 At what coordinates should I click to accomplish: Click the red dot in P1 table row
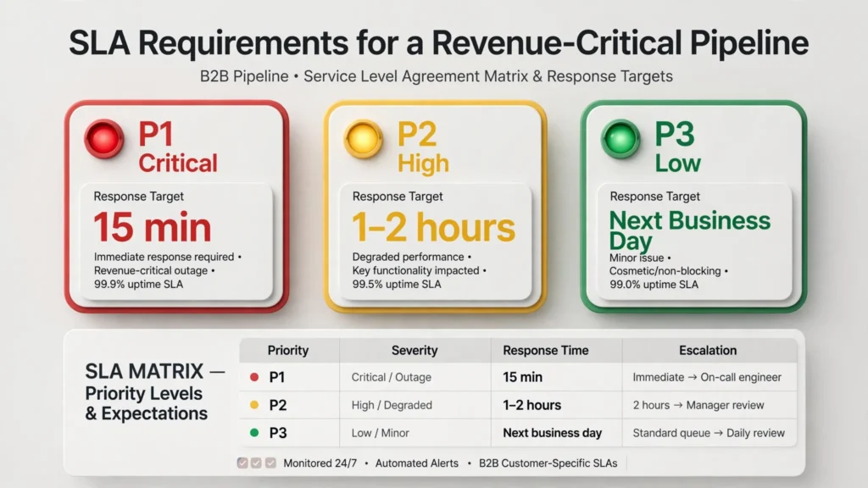tap(254, 377)
